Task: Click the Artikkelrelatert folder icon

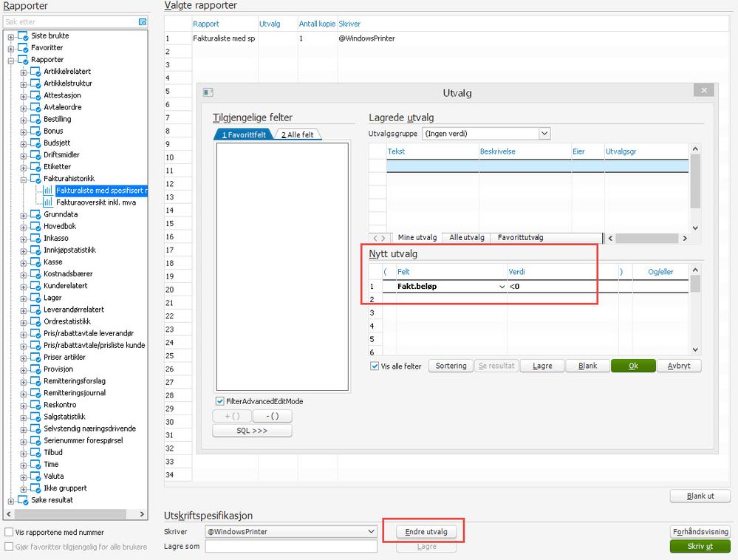Action: click(35, 72)
